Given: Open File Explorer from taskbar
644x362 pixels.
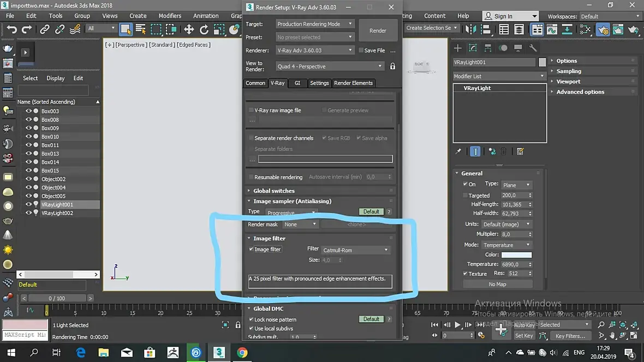Looking at the screenshot, I should click(x=104, y=353).
